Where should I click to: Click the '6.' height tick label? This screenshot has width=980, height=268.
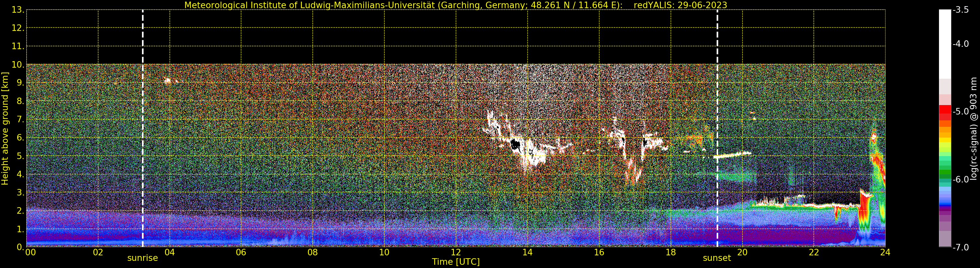[20, 138]
